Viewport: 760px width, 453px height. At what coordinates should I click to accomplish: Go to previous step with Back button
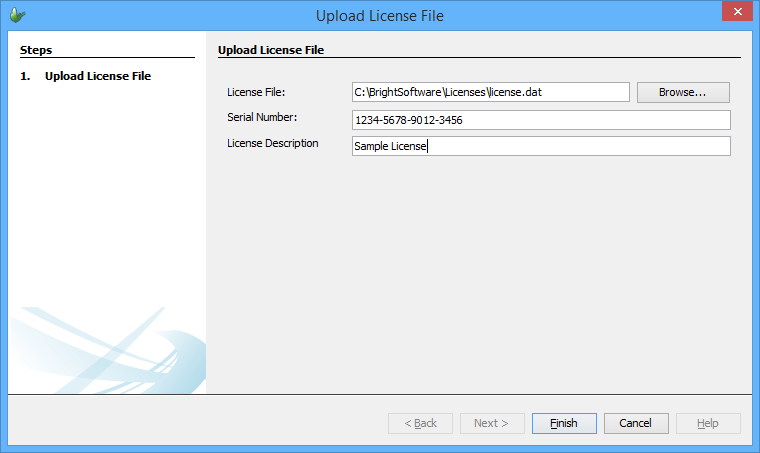(420, 423)
